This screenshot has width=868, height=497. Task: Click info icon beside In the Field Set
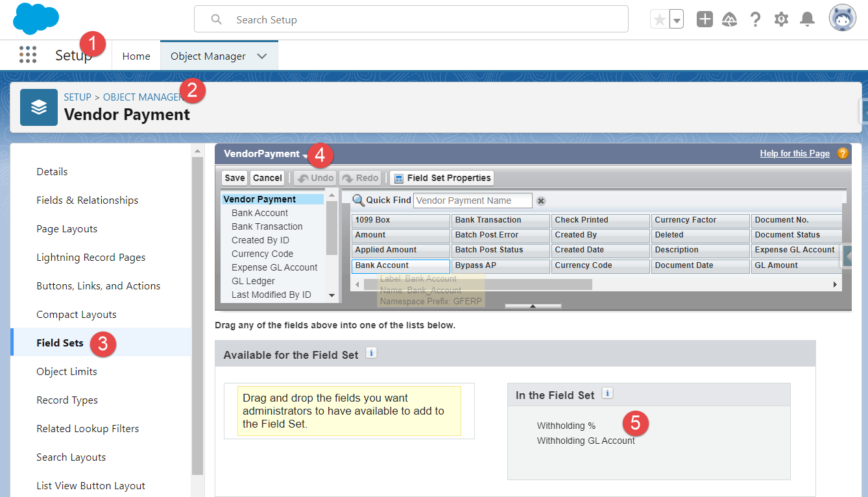607,393
